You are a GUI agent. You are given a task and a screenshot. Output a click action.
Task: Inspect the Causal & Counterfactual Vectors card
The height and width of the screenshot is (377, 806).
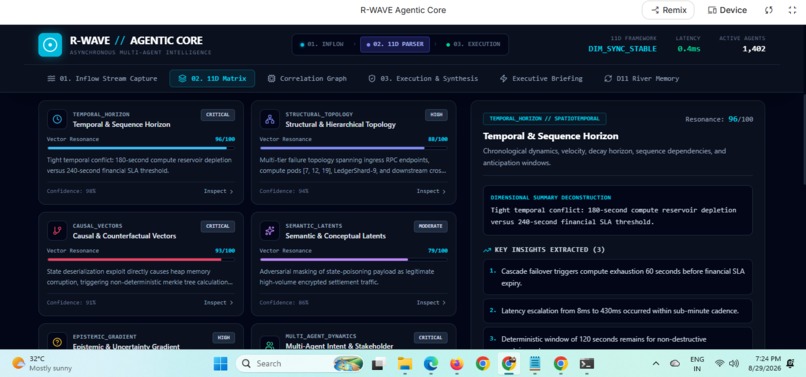(218, 303)
